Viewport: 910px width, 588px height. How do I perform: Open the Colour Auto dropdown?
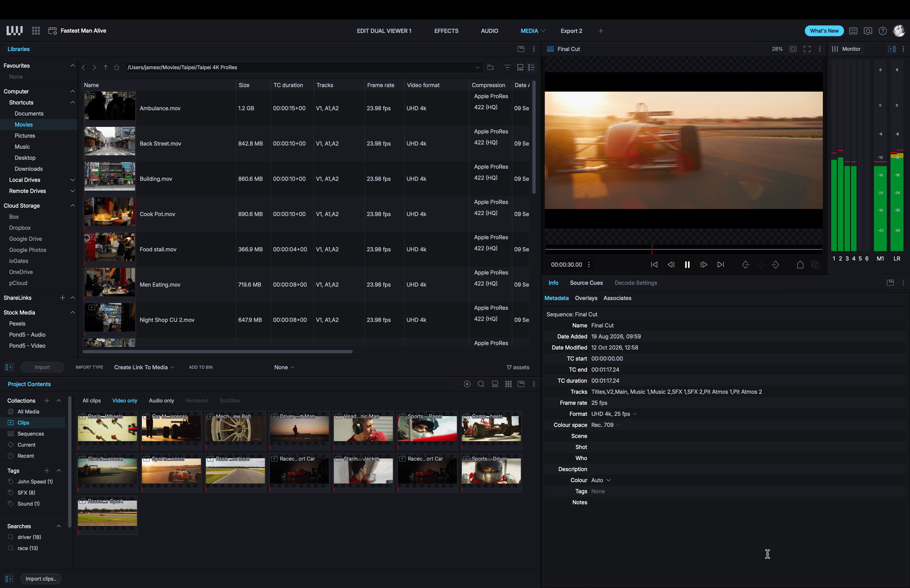[601, 480]
